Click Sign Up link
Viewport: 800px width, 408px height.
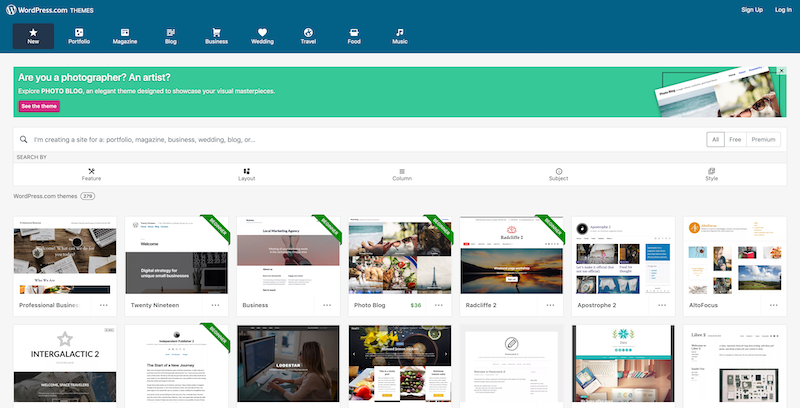click(752, 10)
